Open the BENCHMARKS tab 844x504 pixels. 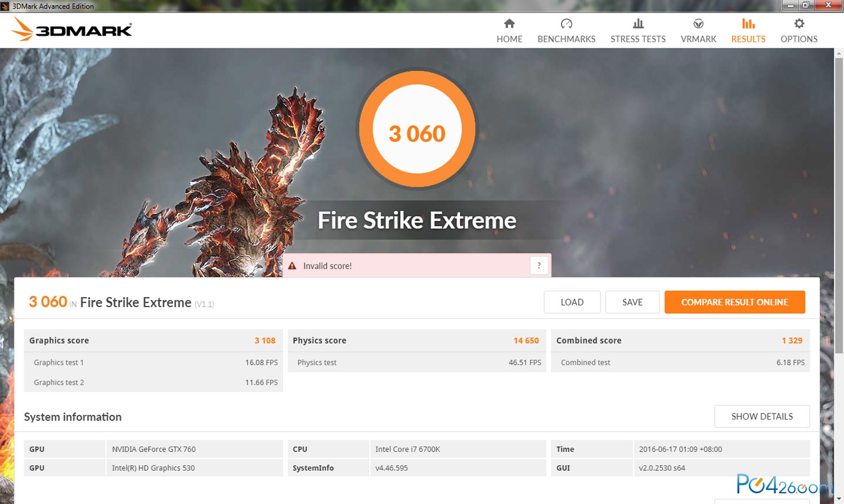click(x=567, y=30)
